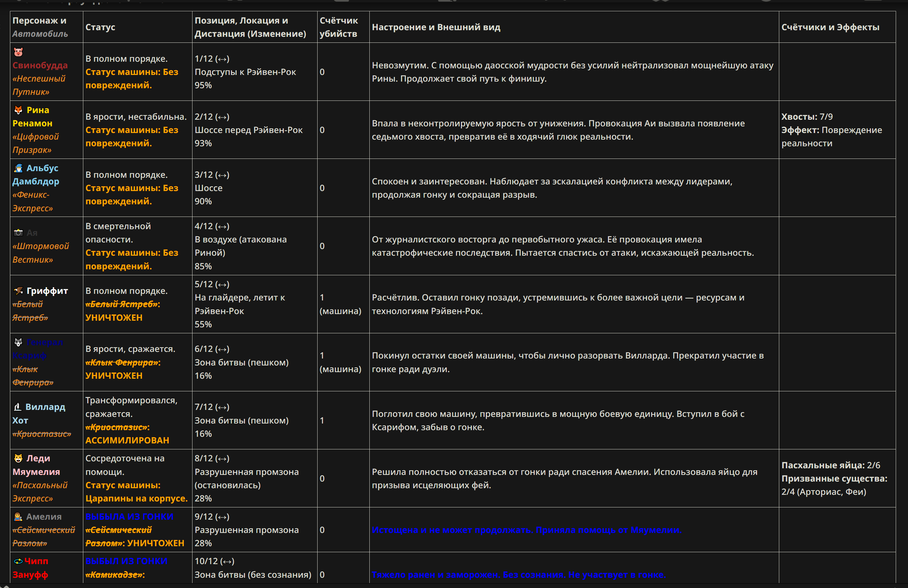The image size is (908, 588).
Task: Click the cat emoji beside Леди Мяумелия
Action: click(18, 458)
